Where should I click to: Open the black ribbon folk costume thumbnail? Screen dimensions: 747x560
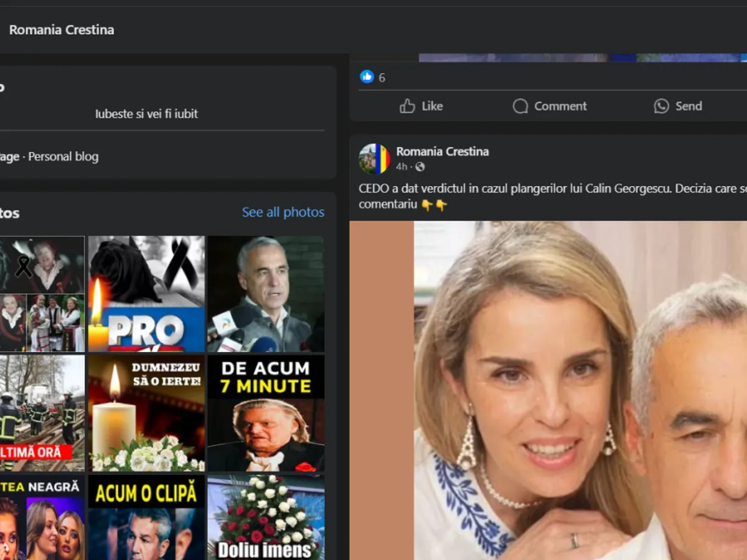pyautogui.click(x=42, y=294)
